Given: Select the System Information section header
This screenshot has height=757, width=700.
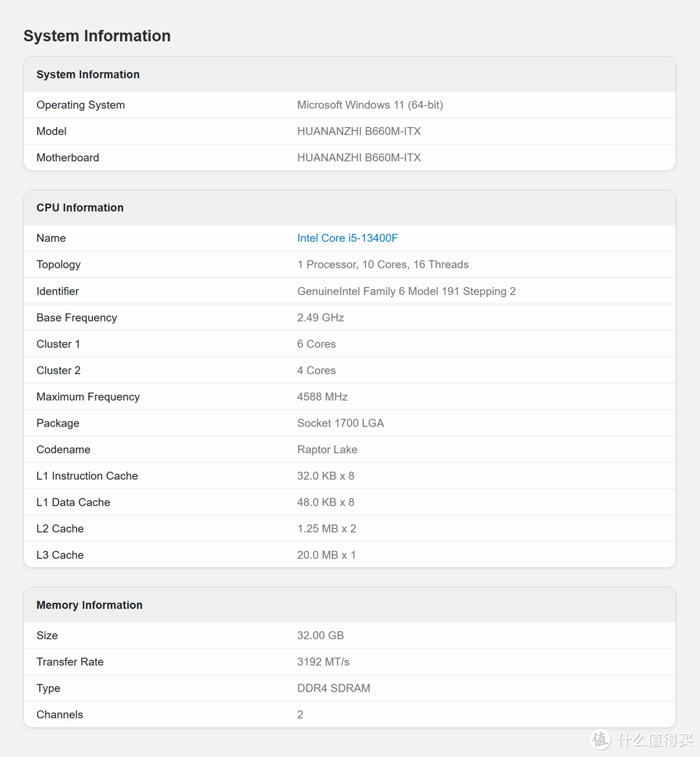Looking at the screenshot, I should tap(349, 75).
